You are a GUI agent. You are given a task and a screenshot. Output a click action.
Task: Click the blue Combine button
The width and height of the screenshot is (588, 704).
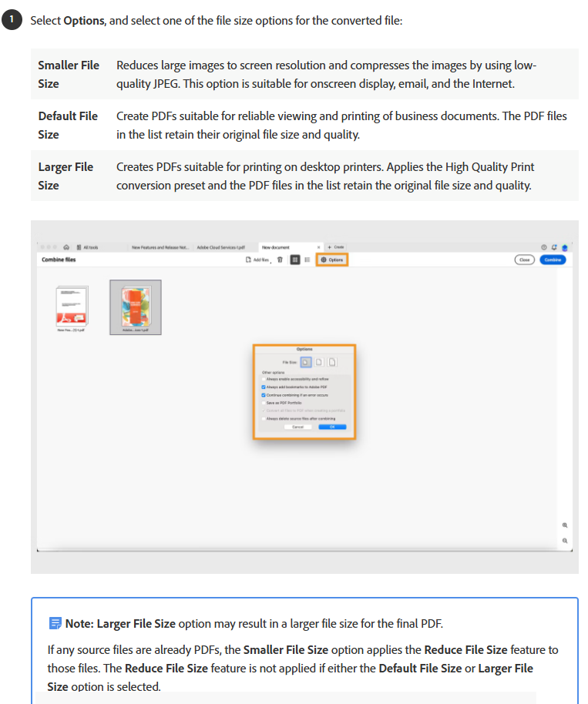click(x=553, y=260)
